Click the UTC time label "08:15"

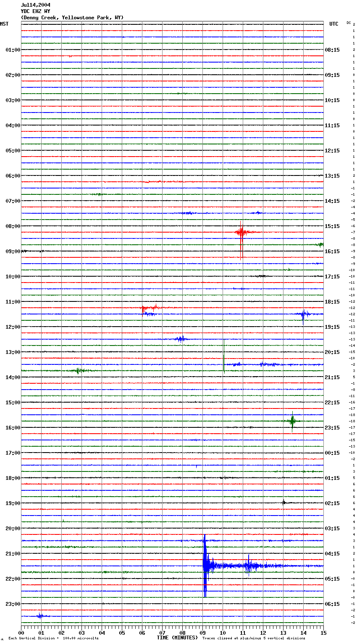(332, 50)
